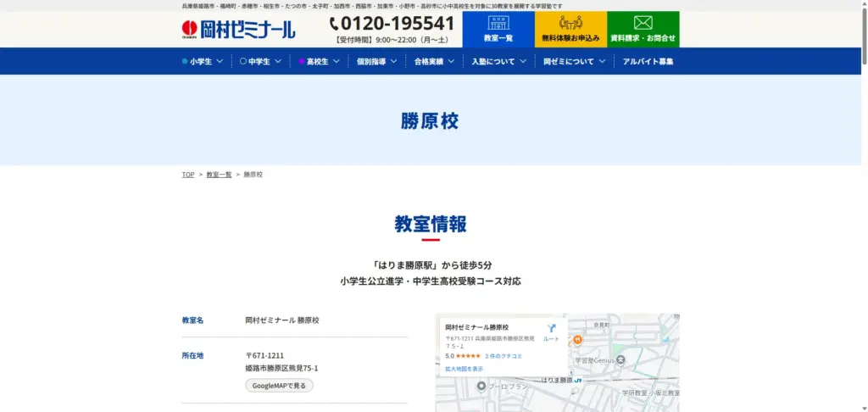The image size is (868, 412).
Task: Open the 2件のクチコミ reviews link
Action: (x=504, y=356)
